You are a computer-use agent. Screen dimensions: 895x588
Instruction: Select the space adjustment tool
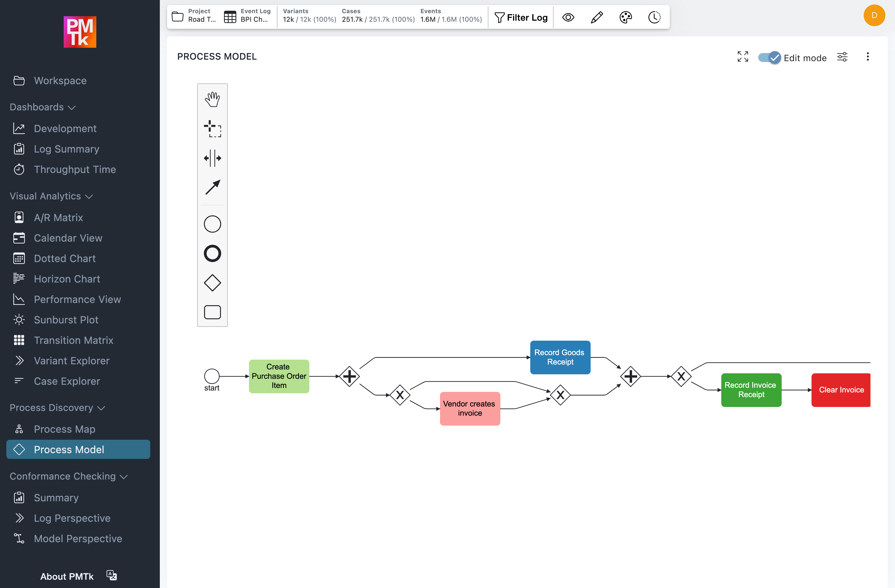(212, 158)
